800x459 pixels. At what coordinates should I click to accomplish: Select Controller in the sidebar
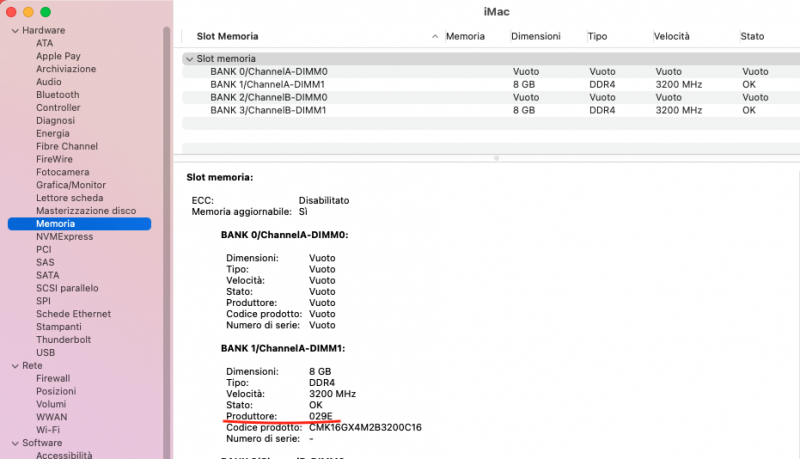(58, 108)
